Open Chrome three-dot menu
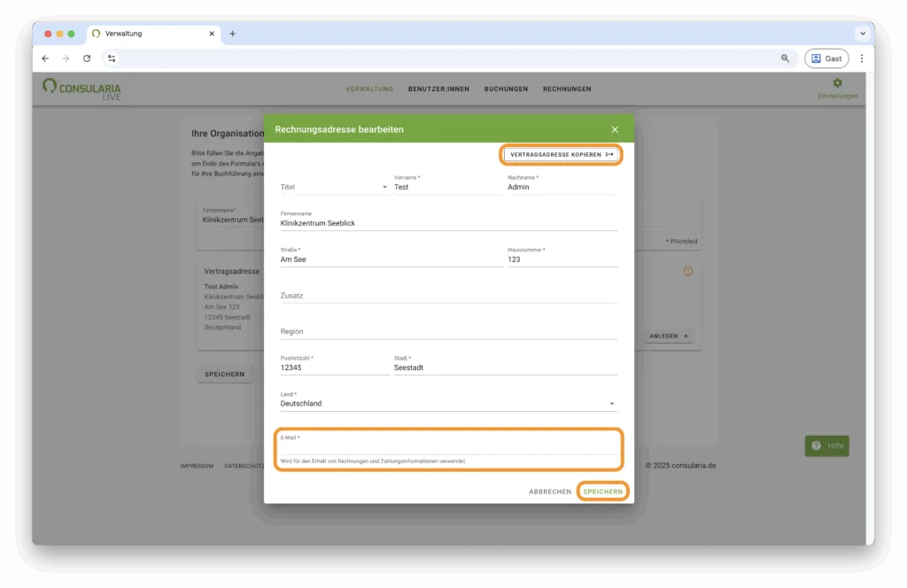907x588 pixels. [x=862, y=58]
